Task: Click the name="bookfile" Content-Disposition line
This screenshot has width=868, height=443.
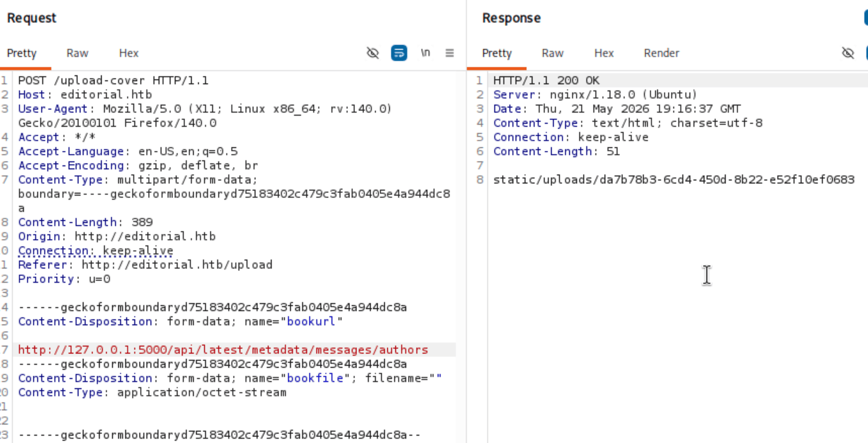Action: point(230,378)
